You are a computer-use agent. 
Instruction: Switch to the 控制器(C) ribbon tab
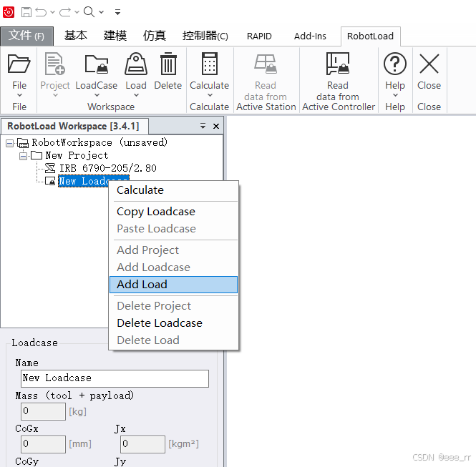pyautogui.click(x=205, y=36)
